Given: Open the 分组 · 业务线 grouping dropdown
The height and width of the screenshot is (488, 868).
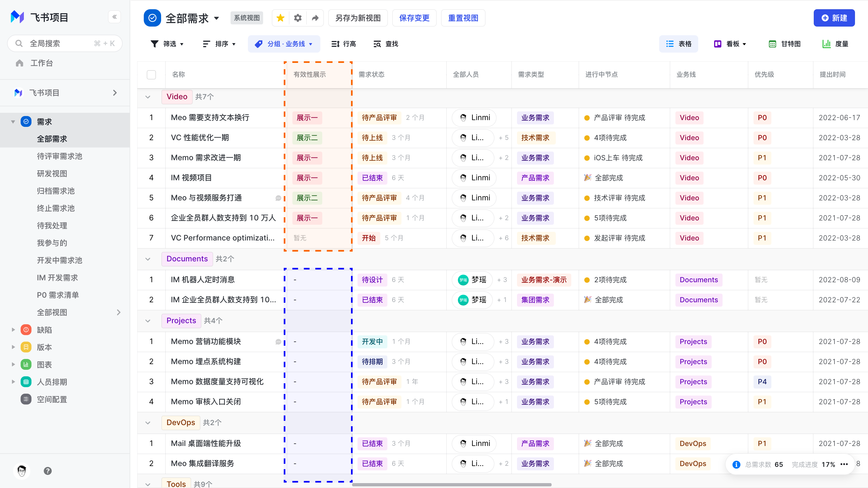Looking at the screenshot, I should (x=284, y=44).
